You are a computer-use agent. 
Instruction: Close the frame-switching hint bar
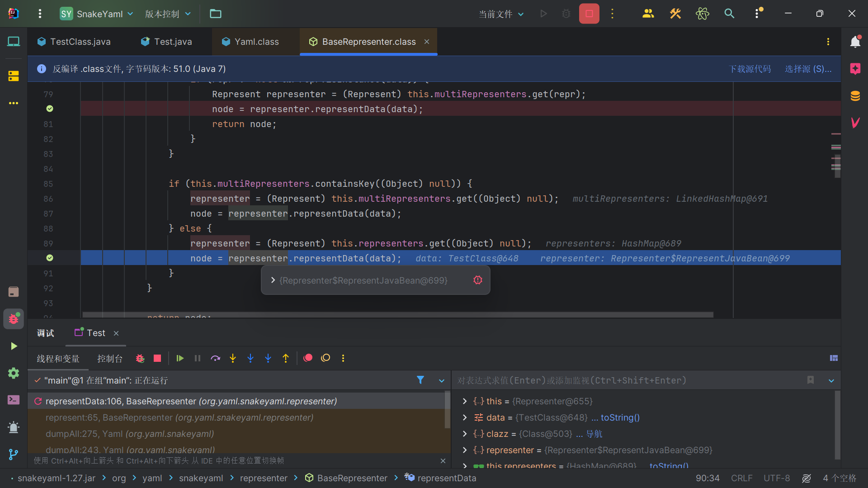(x=443, y=461)
